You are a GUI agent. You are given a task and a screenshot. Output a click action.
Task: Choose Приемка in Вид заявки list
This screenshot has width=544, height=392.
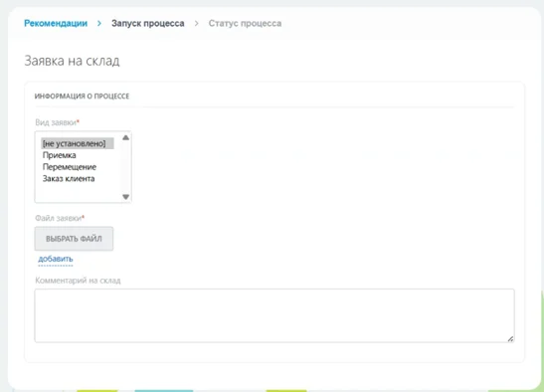coord(60,155)
